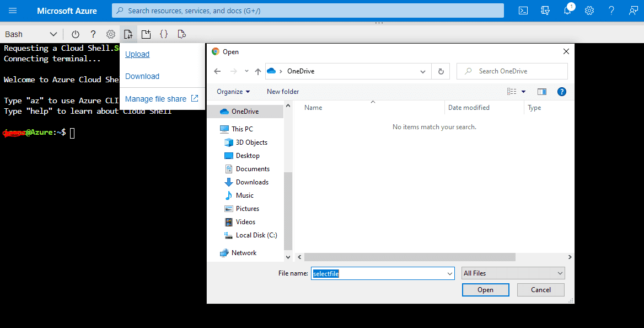Close the Open dialog window

click(566, 51)
